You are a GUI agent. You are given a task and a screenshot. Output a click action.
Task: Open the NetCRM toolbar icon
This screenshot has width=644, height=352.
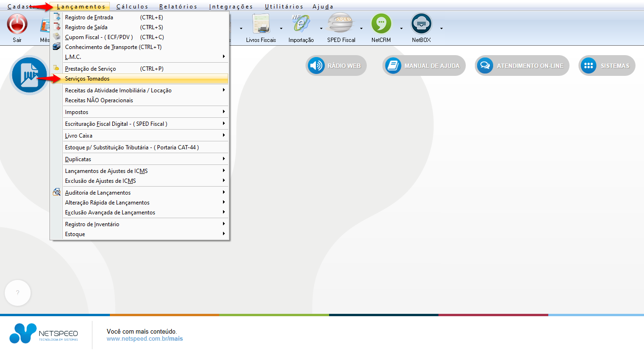[x=381, y=24]
